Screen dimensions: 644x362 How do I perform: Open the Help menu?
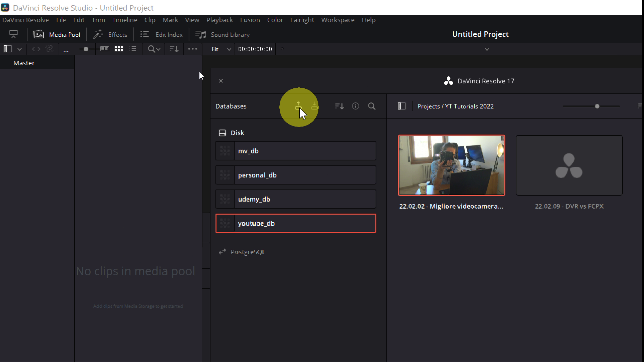coord(368,20)
